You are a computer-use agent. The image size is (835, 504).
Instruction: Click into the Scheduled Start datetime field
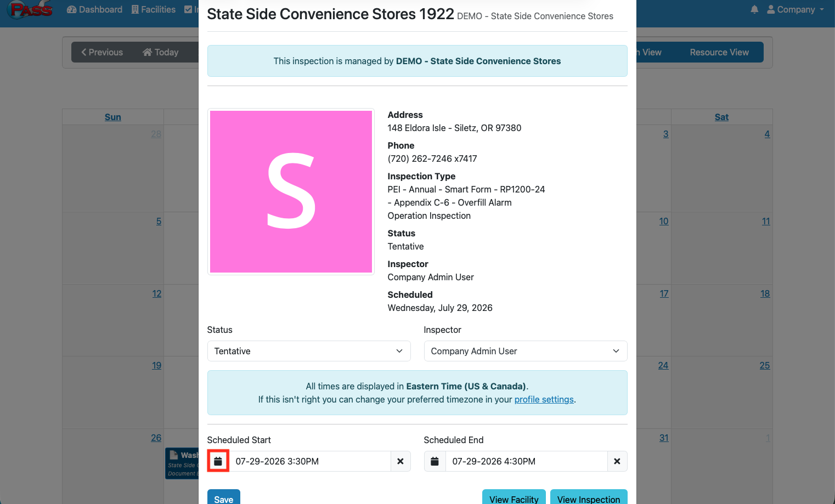coord(309,461)
